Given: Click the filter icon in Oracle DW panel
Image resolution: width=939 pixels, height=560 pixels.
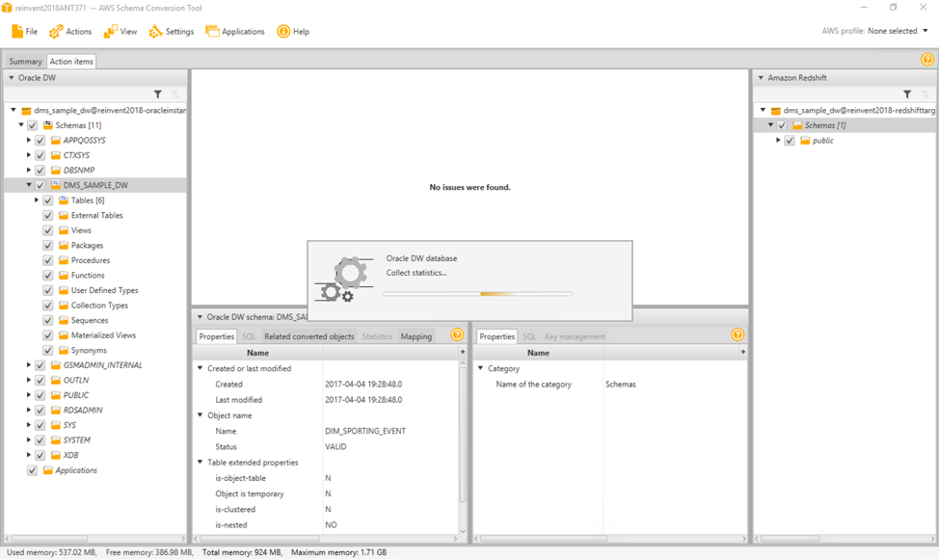Looking at the screenshot, I should coord(157,94).
